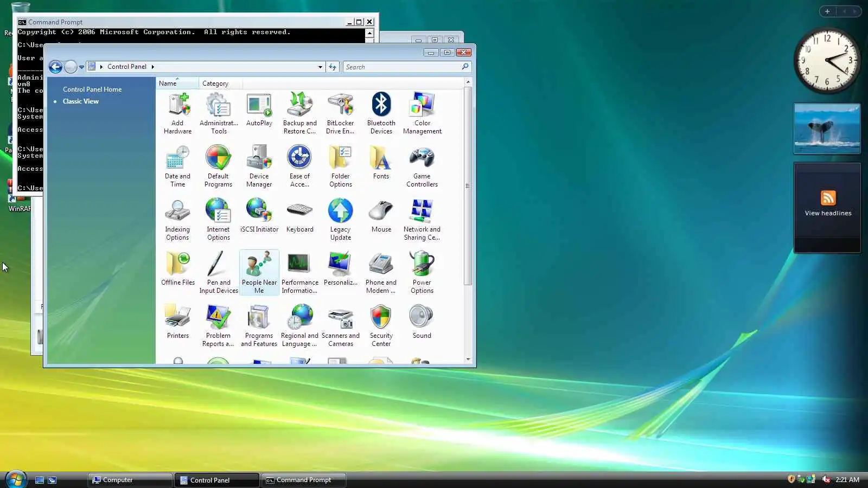This screenshot has height=488, width=868.
Task: Click the sidebar add gadgets plus button
Action: click(x=827, y=11)
